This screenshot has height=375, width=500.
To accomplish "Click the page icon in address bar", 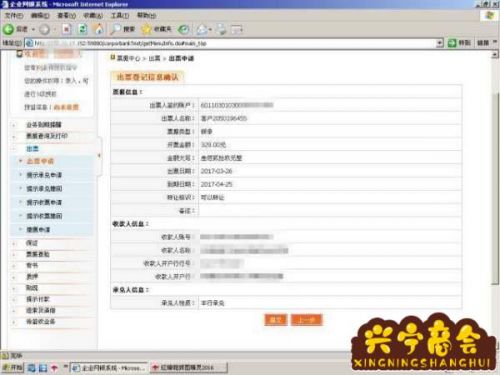I will (x=29, y=43).
